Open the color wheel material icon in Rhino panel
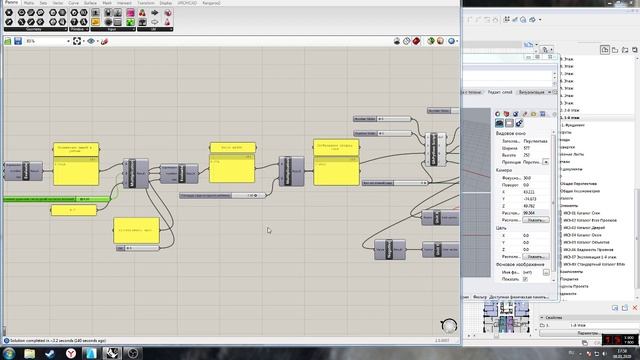 coord(498,114)
